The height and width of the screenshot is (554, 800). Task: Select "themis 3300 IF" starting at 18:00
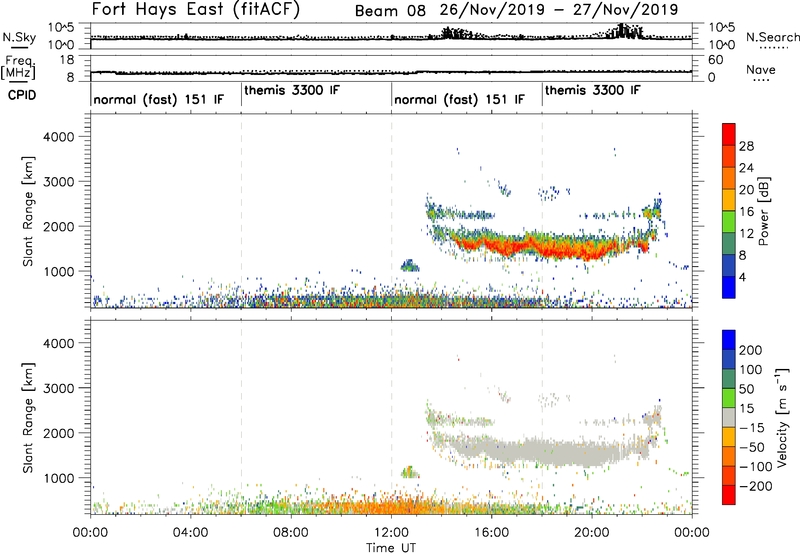coord(592,90)
